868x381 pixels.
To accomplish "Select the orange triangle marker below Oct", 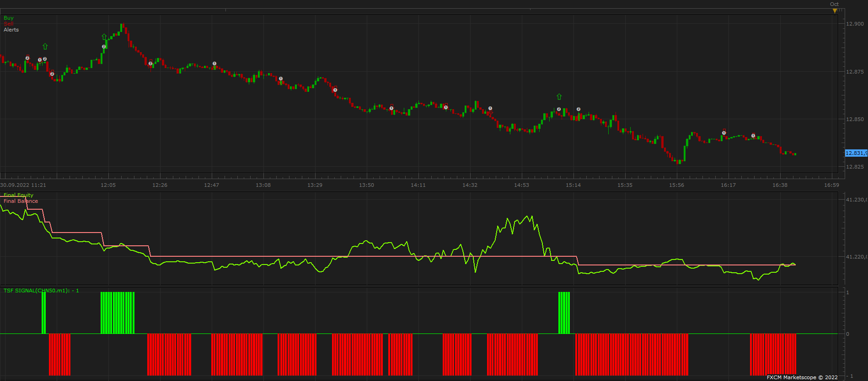I will pos(835,11).
